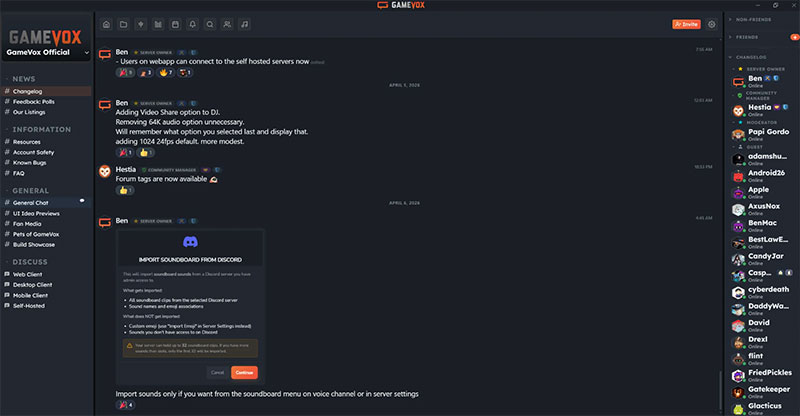Image resolution: width=800 pixels, height=416 pixels.
Task: Select Gatekeeper in member list
Action: (x=762, y=392)
